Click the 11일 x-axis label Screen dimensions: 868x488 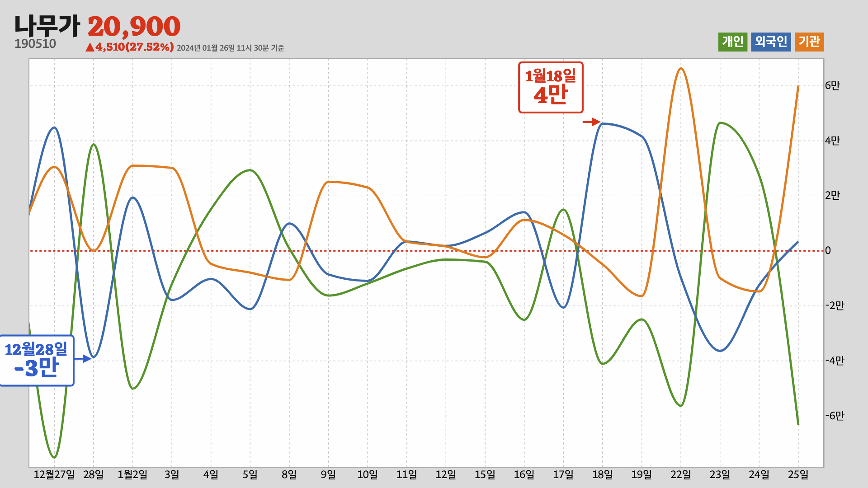407,474
